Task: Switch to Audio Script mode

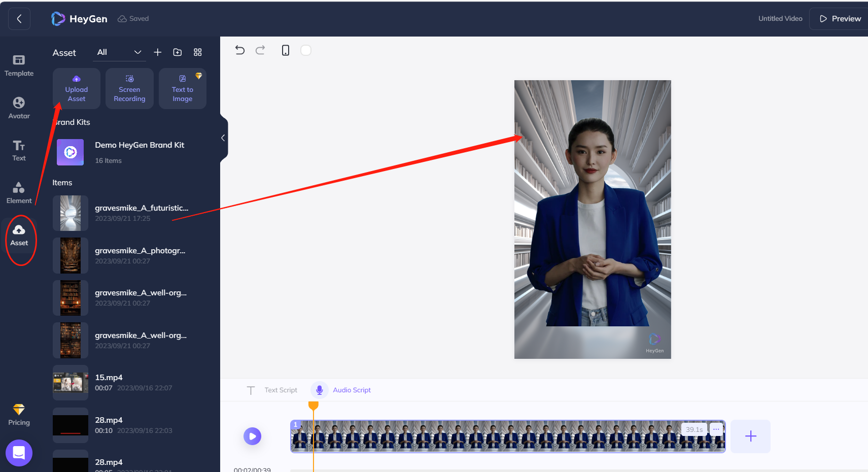Action: pos(352,390)
